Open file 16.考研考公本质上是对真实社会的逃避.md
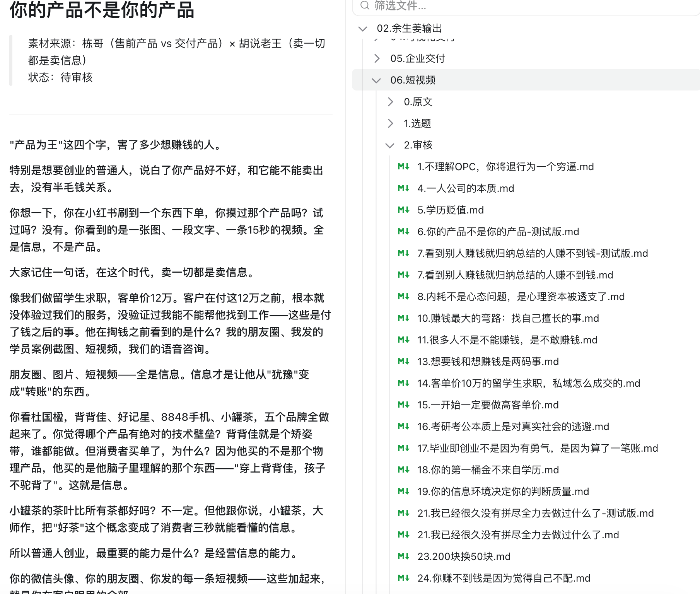700x594 pixels. (x=513, y=427)
